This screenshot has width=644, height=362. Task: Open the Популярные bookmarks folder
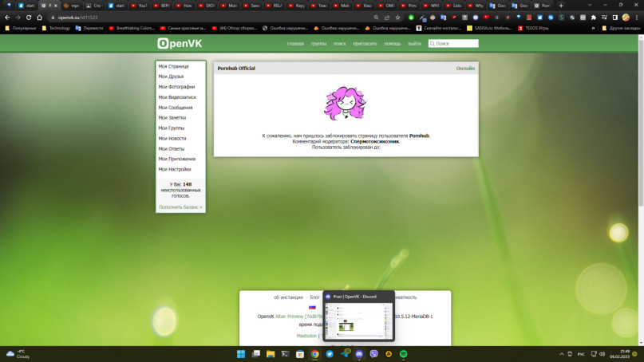point(21,29)
